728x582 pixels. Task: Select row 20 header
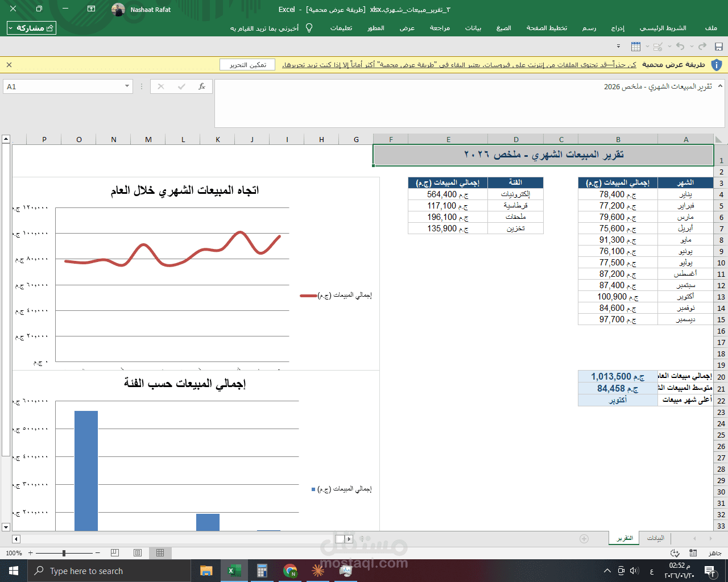tap(721, 377)
